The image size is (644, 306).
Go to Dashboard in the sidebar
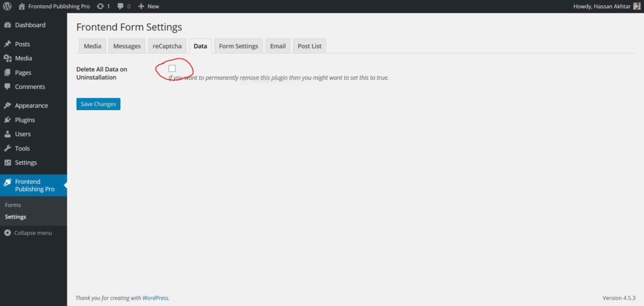coord(30,25)
